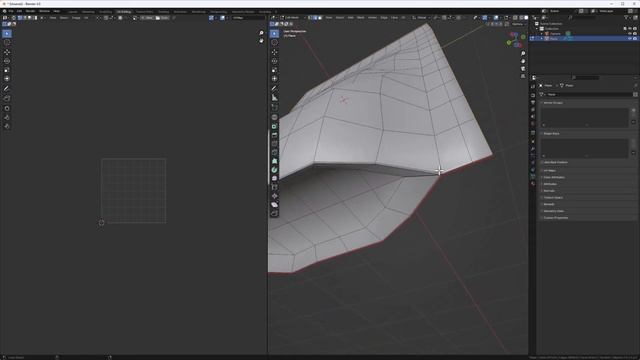Viewport: 640px width, 360px height.
Task: Select the Move tool in UV editor toolbar
Action: click(7, 52)
